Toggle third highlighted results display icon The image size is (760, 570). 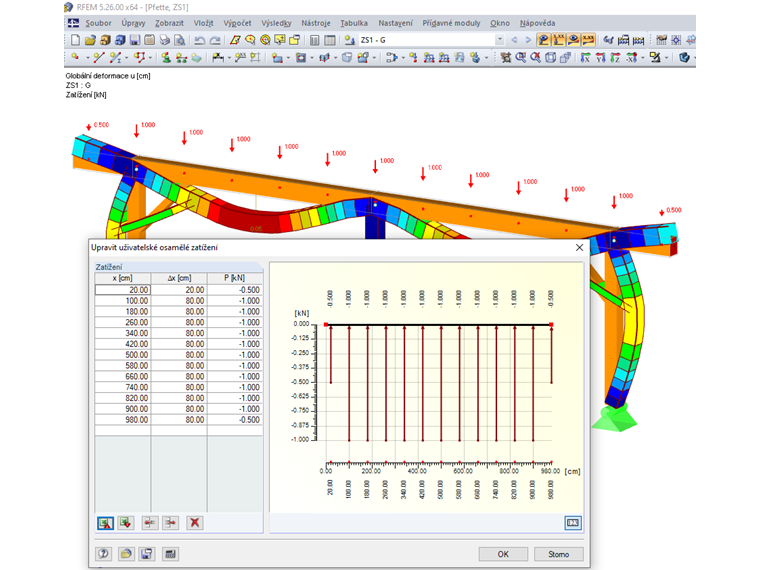(x=573, y=40)
